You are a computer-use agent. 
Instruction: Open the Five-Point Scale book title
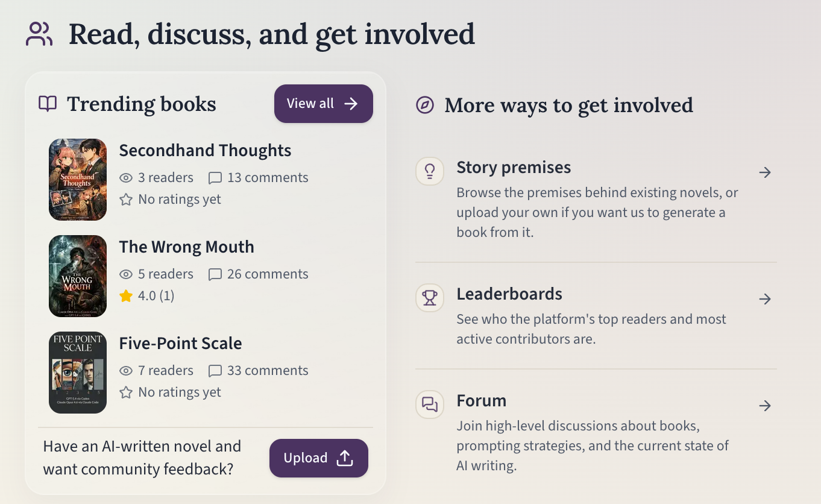(x=180, y=344)
